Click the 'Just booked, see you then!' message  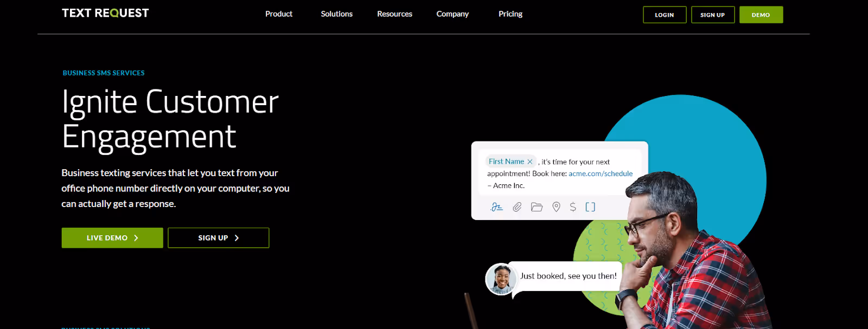point(569,276)
